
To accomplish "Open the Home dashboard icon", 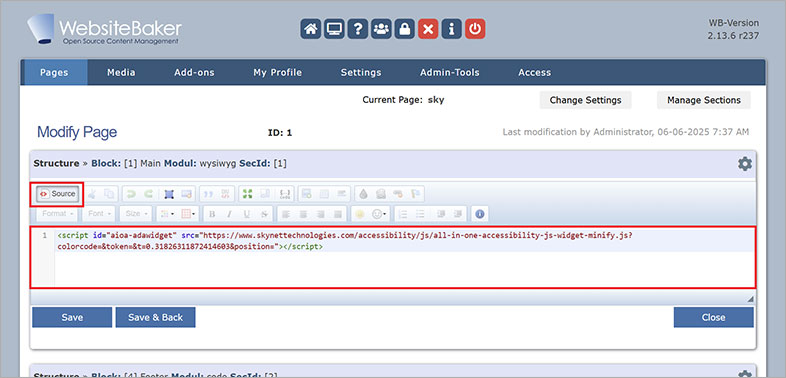I will [x=311, y=29].
